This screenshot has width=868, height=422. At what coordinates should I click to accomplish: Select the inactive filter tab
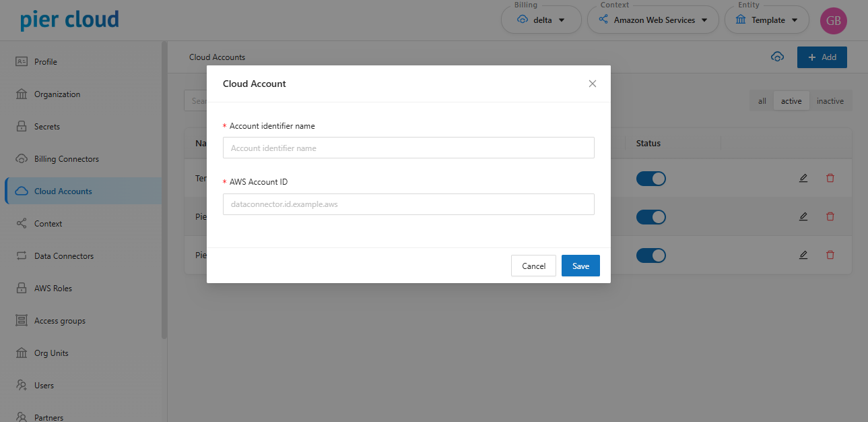coord(830,101)
